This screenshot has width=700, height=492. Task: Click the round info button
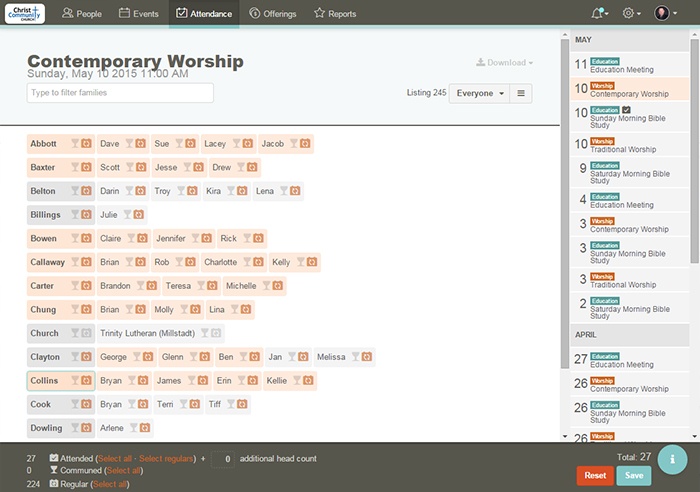coord(672,457)
